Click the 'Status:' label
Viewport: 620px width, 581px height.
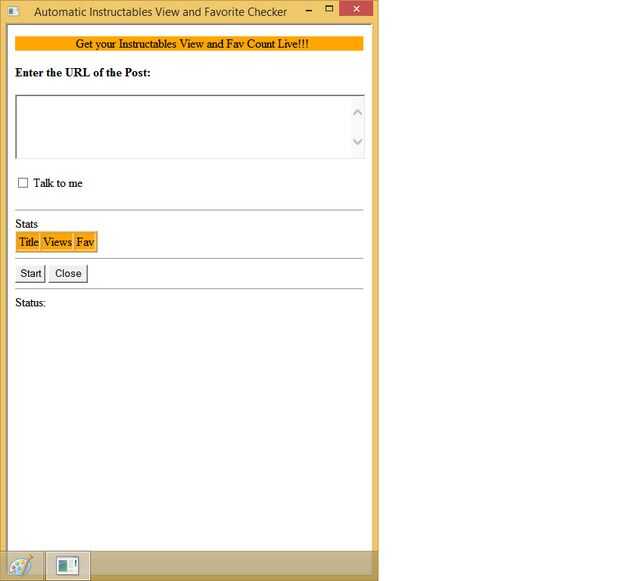(x=30, y=303)
